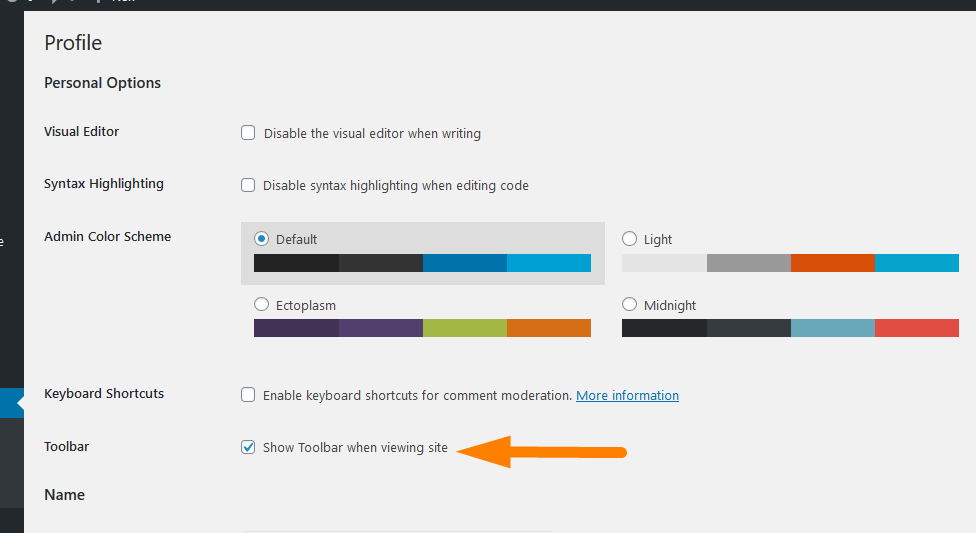976x533 pixels.
Task: Click the teal swatch in Midnight scheme
Action: click(x=833, y=328)
